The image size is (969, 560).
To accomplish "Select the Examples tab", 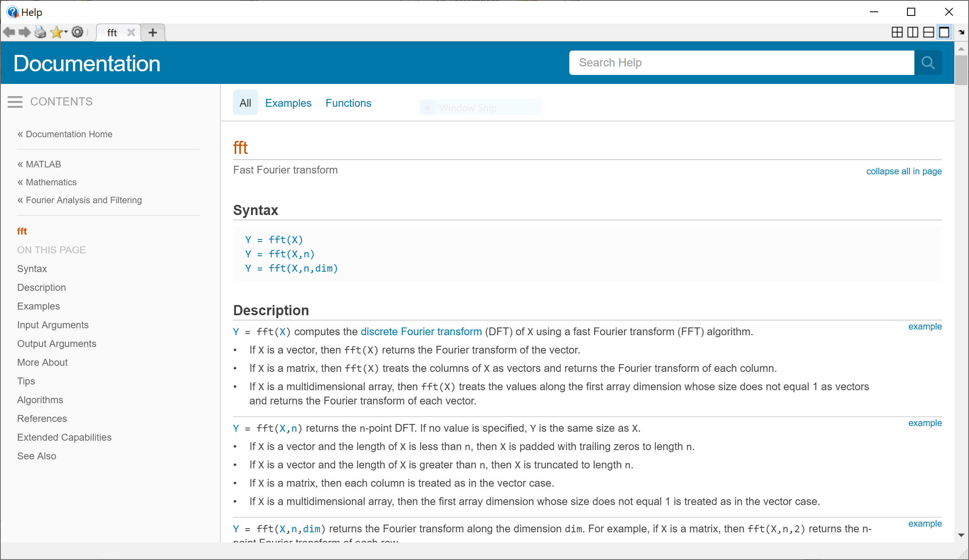I will (288, 103).
